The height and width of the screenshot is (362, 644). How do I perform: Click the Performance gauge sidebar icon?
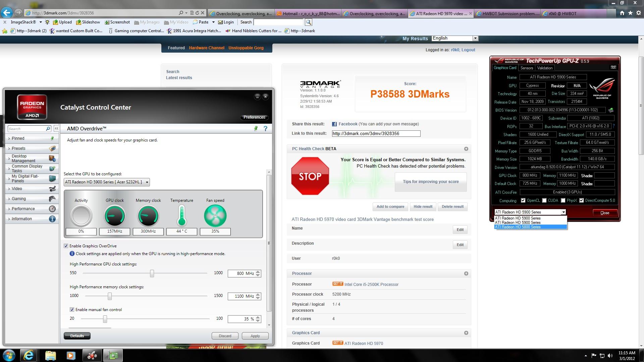coord(52,209)
